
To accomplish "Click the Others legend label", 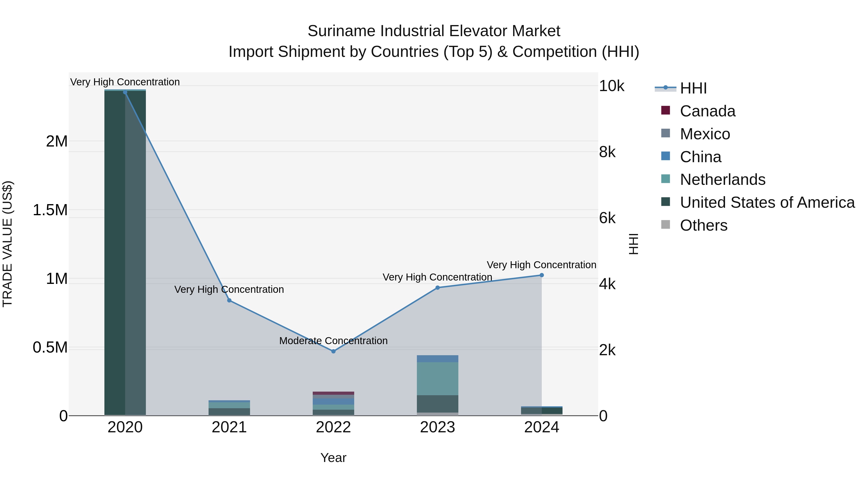I will click(x=704, y=225).
